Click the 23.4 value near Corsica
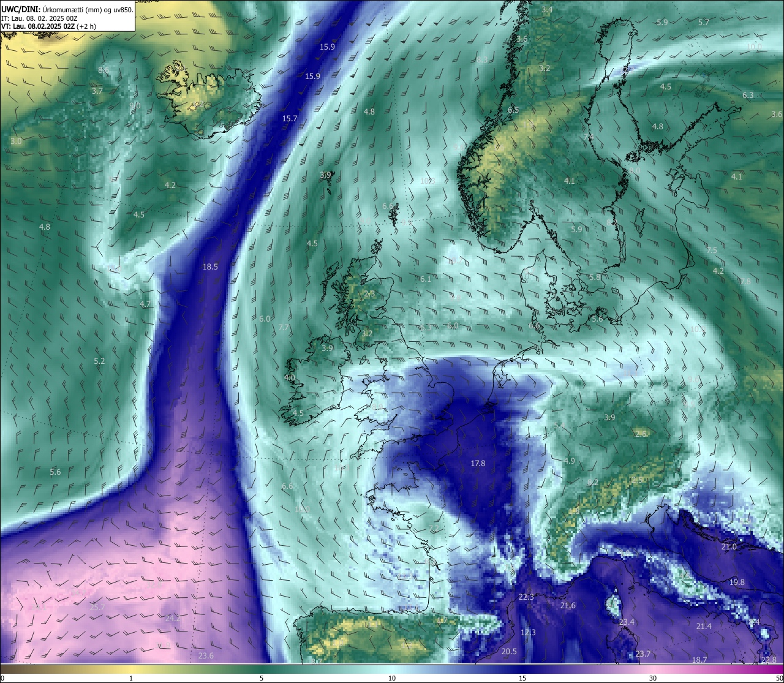The height and width of the screenshot is (683, 784). point(627,622)
